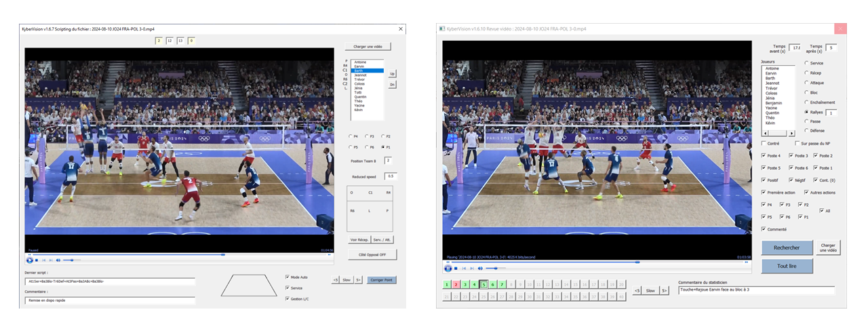The height and width of the screenshot is (335, 868).
Task: Choose Trévor in the Scripting player list
Action: click(x=359, y=79)
